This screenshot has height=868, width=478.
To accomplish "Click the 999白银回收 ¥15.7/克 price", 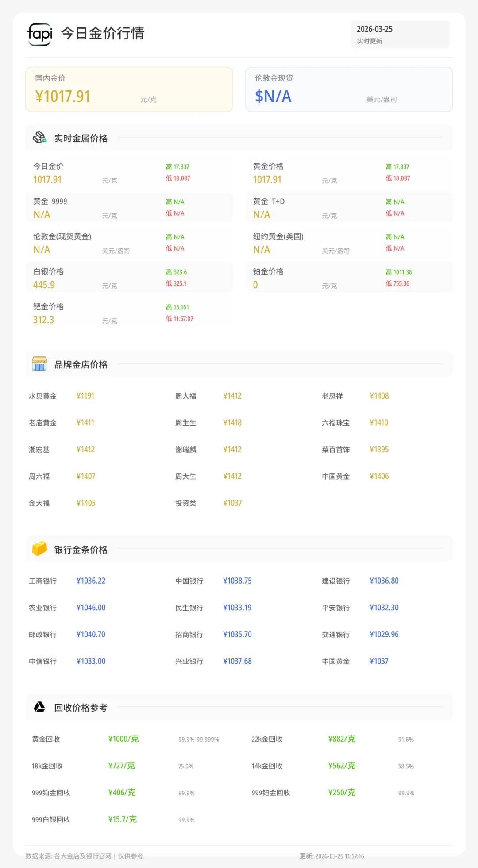I will (x=123, y=819).
